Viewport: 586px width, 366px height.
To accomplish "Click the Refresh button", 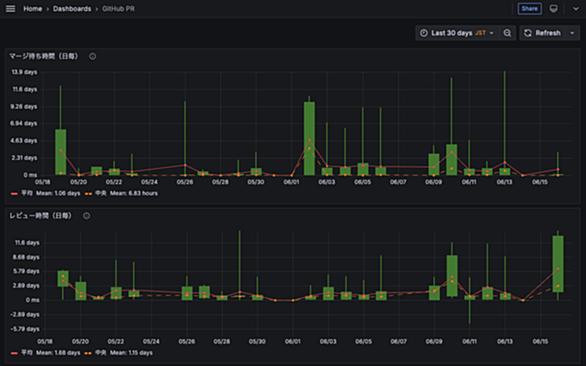I will click(x=543, y=33).
